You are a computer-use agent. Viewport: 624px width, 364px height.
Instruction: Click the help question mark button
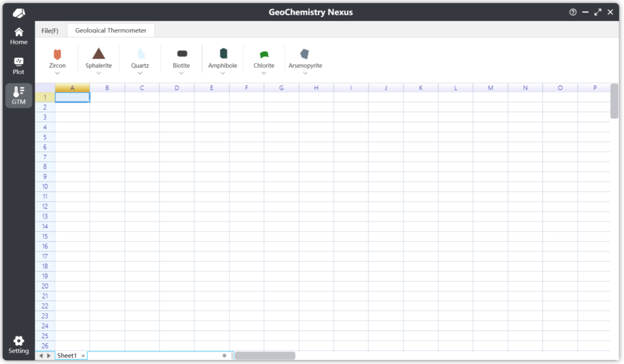click(573, 12)
